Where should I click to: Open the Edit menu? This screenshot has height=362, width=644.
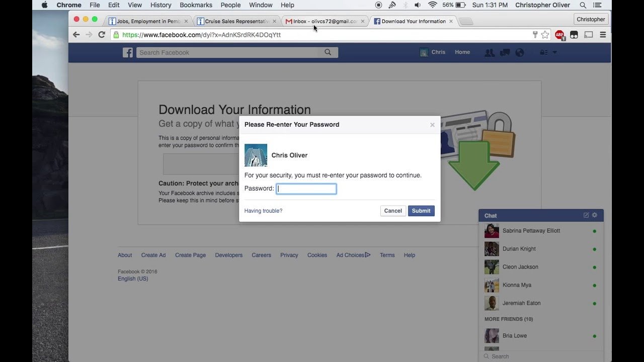click(x=114, y=5)
